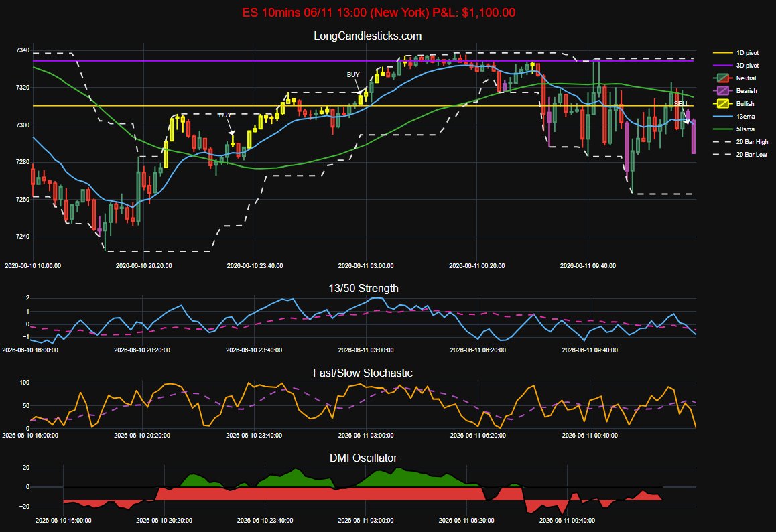Click price chart date label 2026-06-11 03:00:00

tap(366, 266)
